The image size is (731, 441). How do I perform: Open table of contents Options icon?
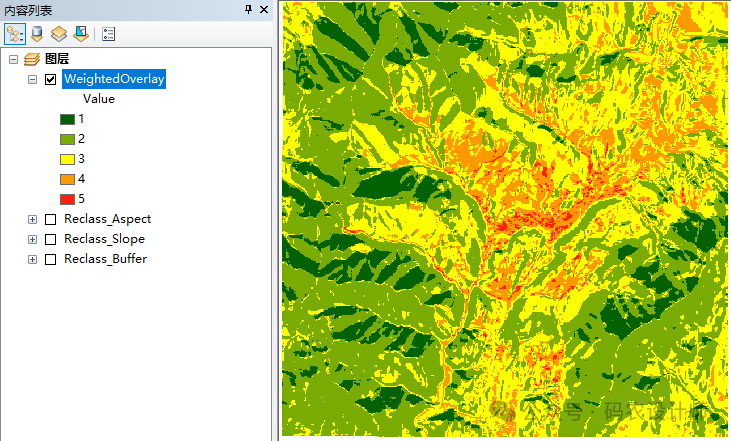coord(109,33)
